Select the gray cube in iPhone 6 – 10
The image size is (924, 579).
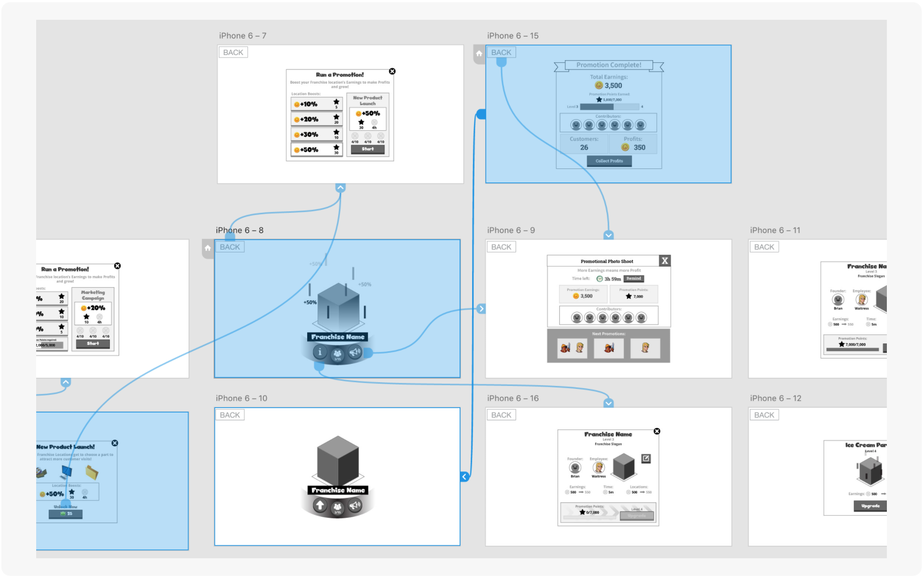point(338,460)
